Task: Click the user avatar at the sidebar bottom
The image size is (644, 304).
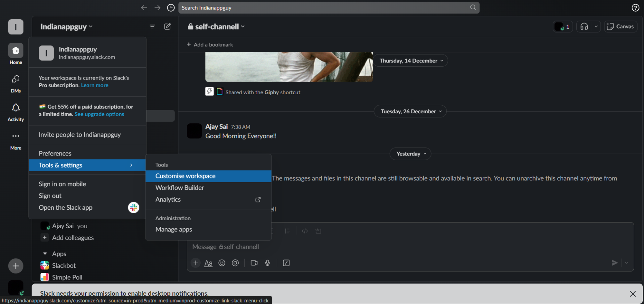Action: [x=16, y=288]
